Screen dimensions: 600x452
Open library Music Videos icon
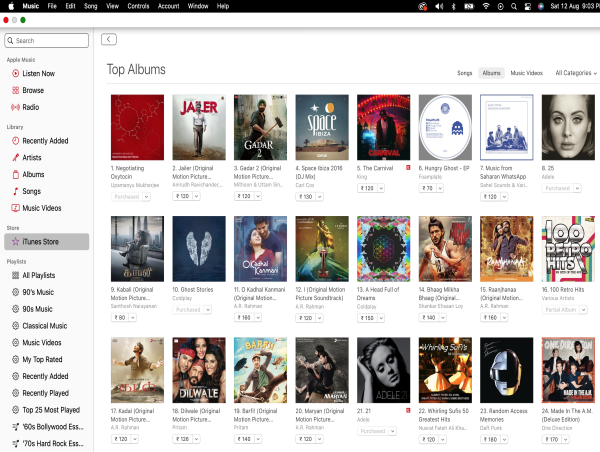click(x=15, y=208)
